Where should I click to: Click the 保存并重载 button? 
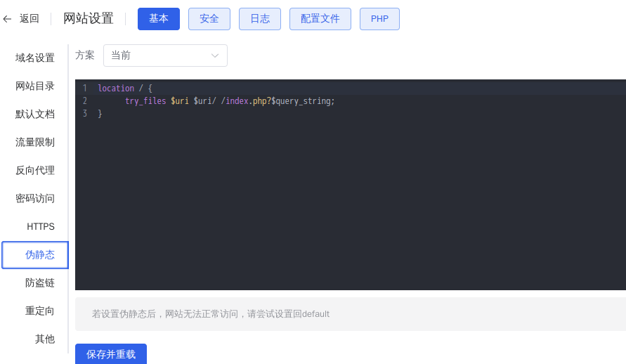click(x=111, y=354)
